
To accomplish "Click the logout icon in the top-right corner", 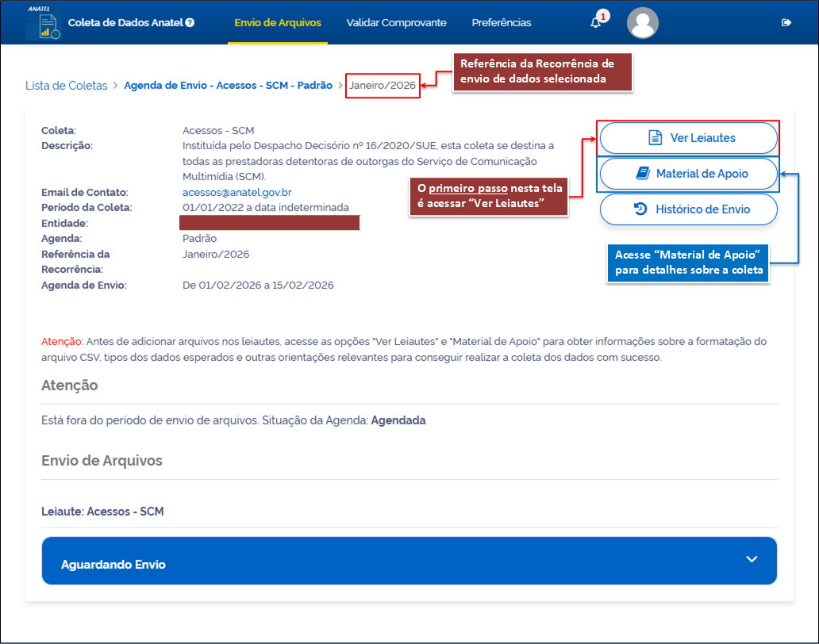I will [786, 23].
